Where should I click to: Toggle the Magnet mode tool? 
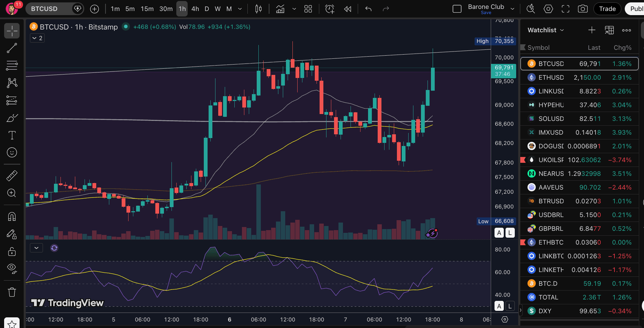click(12, 216)
